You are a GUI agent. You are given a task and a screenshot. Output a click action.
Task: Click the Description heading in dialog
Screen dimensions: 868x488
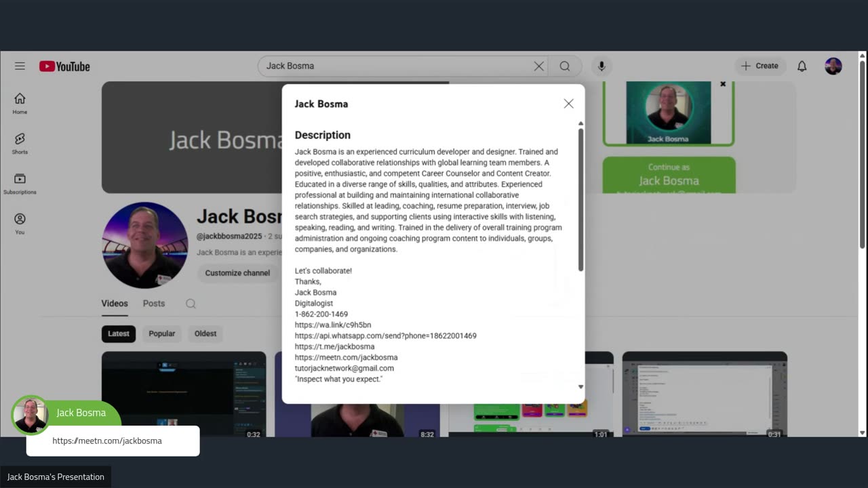point(322,135)
